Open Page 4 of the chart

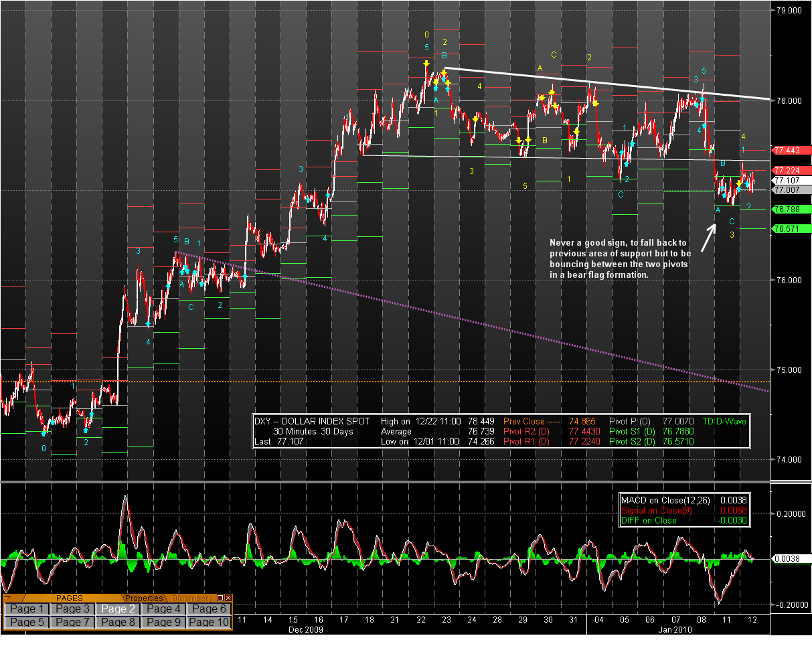point(163,609)
